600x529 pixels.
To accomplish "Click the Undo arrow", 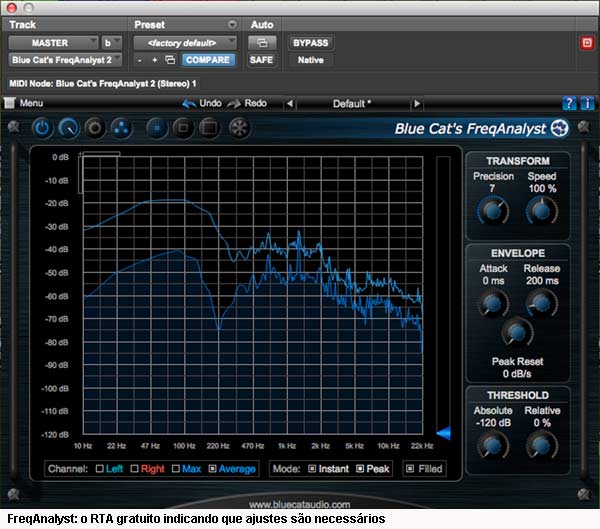I will pos(189,103).
